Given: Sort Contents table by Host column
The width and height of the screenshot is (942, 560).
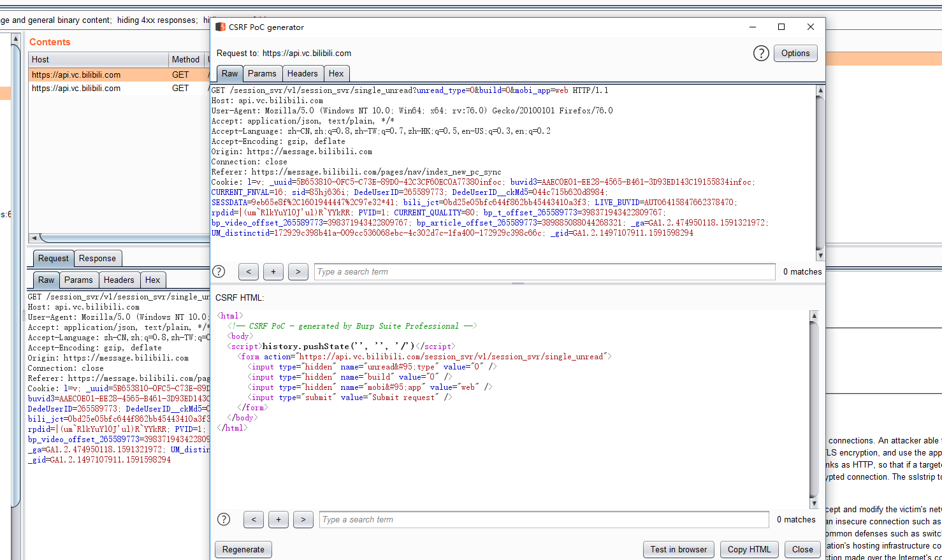Looking at the screenshot, I should (x=99, y=59).
